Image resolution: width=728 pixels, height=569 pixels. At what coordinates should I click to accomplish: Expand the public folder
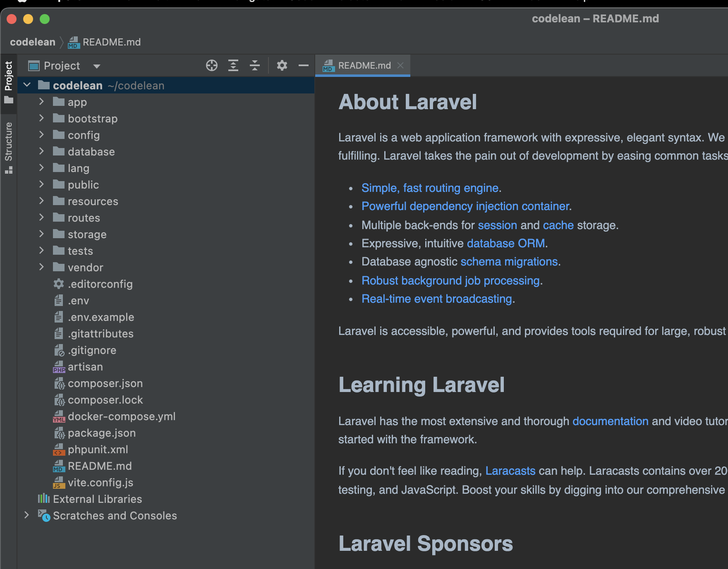[41, 184]
